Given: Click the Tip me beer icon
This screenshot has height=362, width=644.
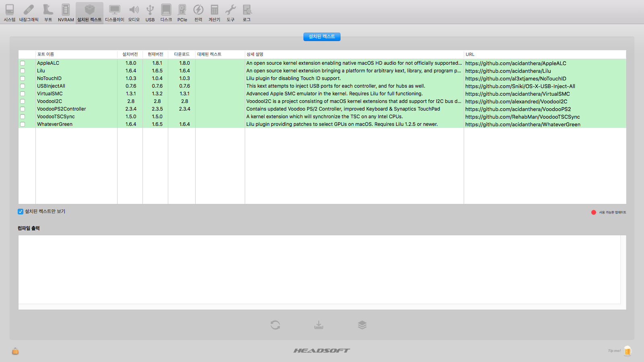Looking at the screenshot, I should tap(627, 351).
